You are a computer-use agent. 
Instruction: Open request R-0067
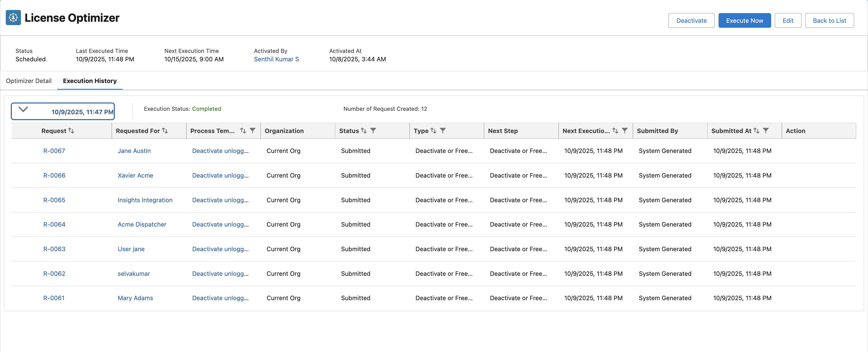click(54, 151)
